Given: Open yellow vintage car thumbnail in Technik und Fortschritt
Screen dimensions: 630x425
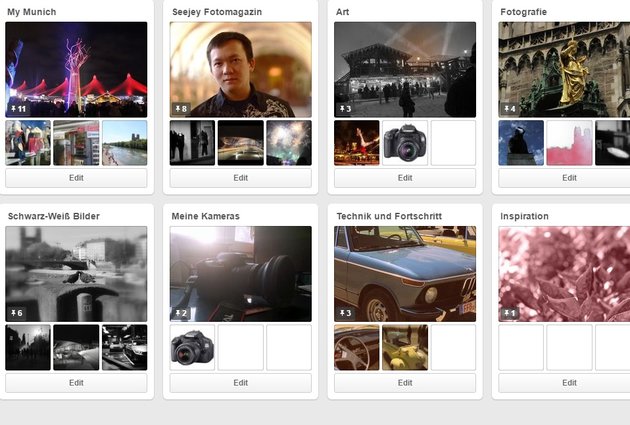Looking at the screenshot, I should tap(405, 347).
